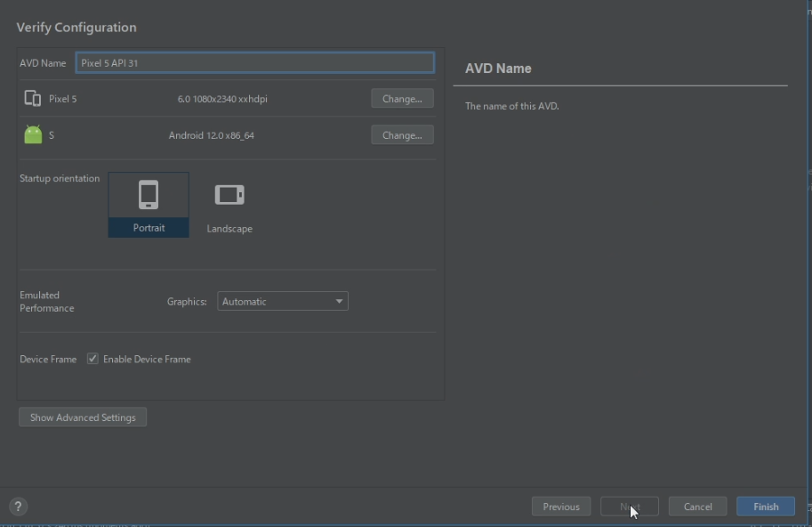812x527 pixels.
Task: Cancel the AVD configuration dialog
Action: [x=697, y=507]
